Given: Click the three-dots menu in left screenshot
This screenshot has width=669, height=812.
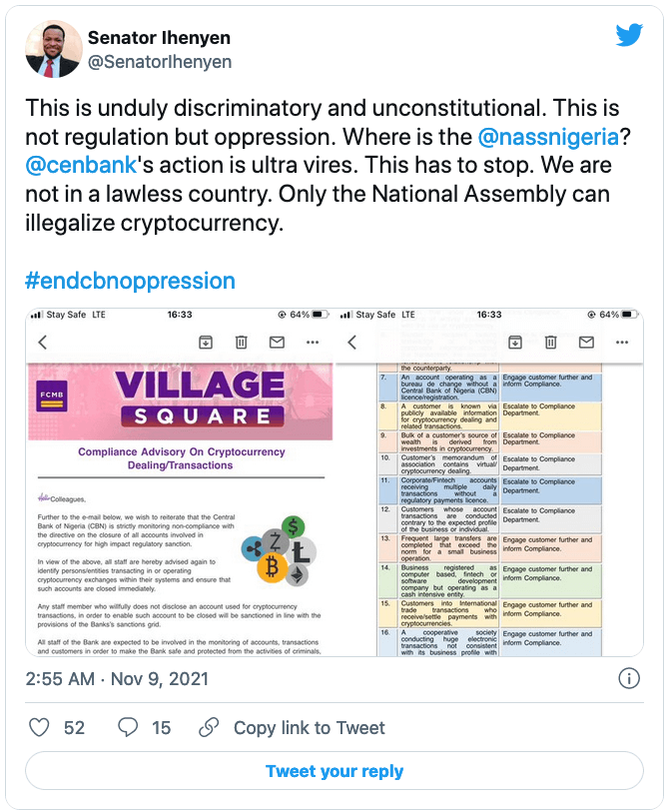Looking at the screenshot, I should (x=313, y=343).
